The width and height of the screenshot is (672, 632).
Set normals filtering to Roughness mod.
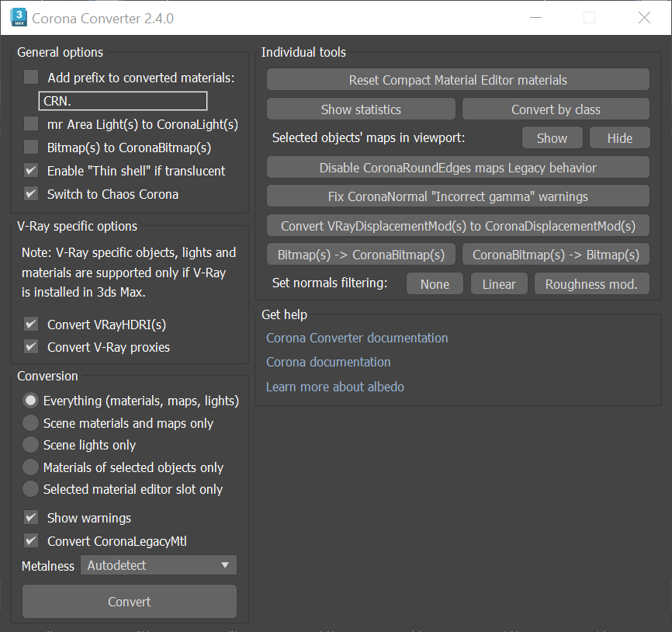coord(591,283)
